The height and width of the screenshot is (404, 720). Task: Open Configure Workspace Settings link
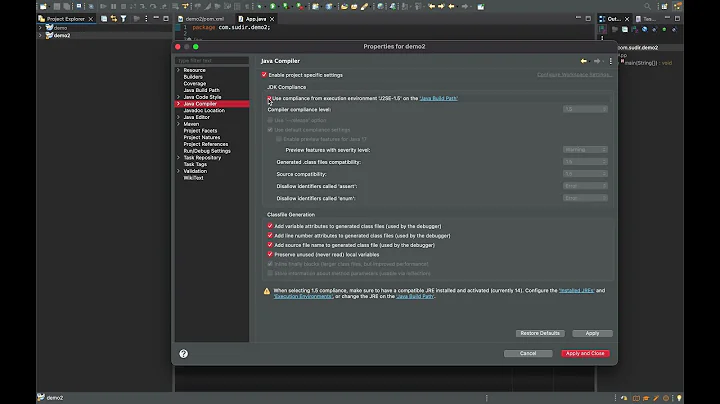pos(574,75)
